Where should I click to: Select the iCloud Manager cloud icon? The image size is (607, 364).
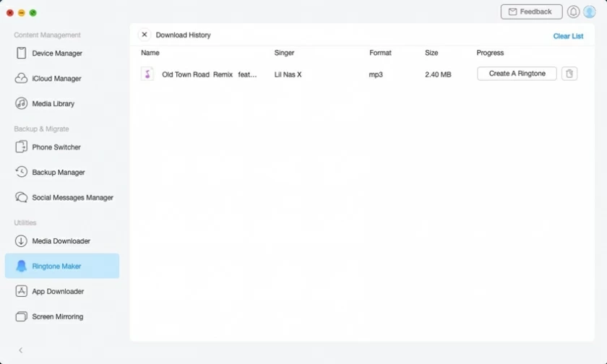21,79
